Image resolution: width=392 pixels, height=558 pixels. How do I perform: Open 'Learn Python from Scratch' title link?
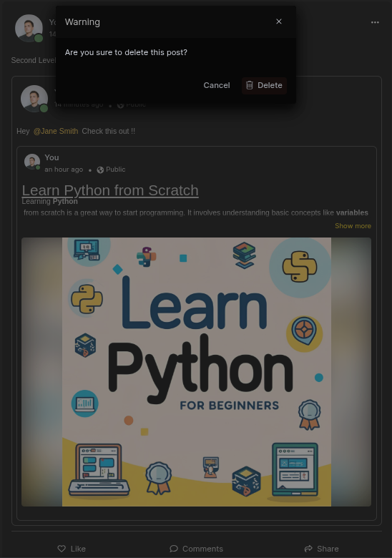[x=110, y=190]
